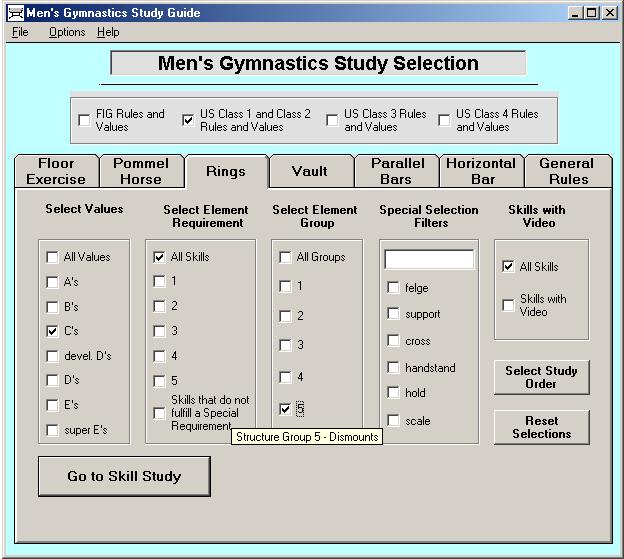Check US Class 3 Rules and Values
The image size is (624, 559).
pyautogui.click(x=332, y=120)
